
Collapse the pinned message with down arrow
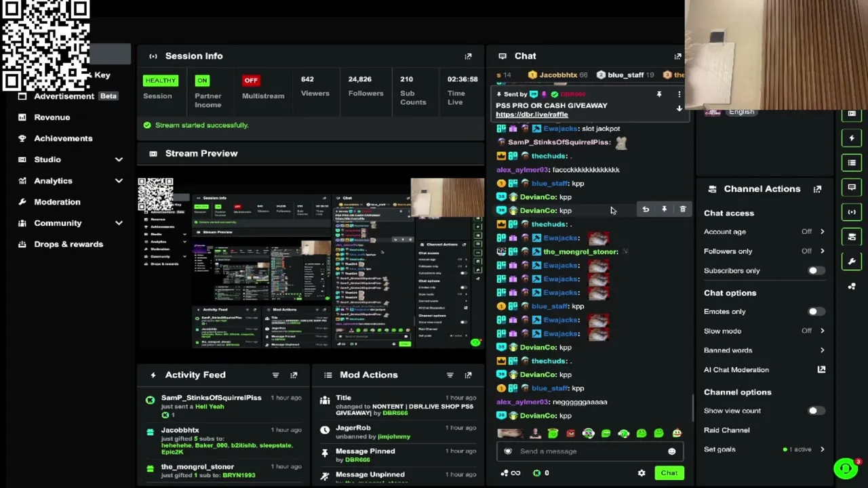click(679, 108)
